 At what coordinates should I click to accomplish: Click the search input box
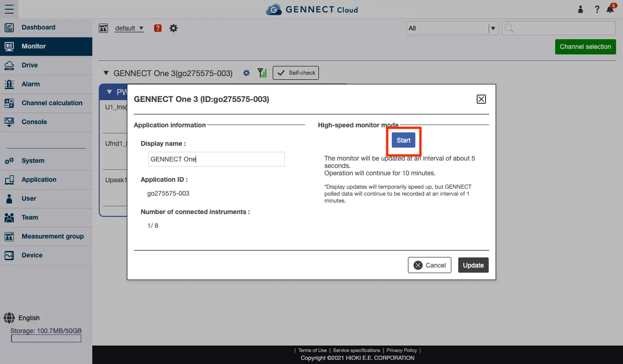(x=559, y=28)
